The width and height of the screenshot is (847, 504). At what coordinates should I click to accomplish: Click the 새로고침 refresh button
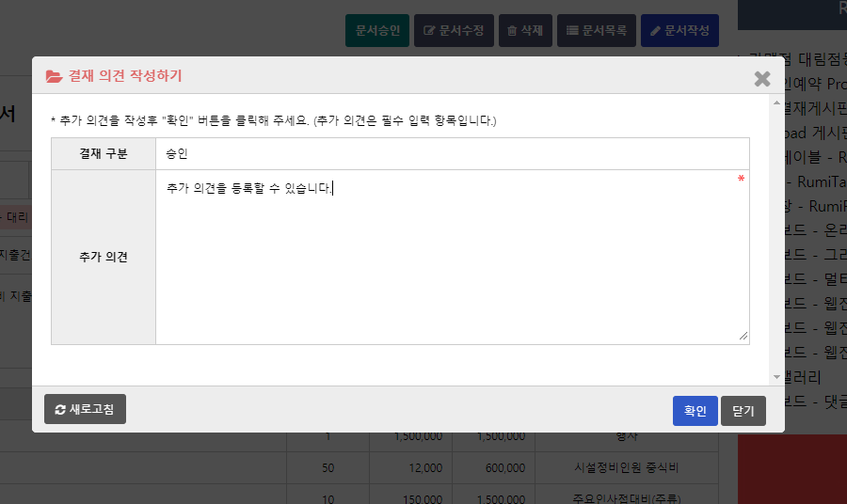coord(85,409)
